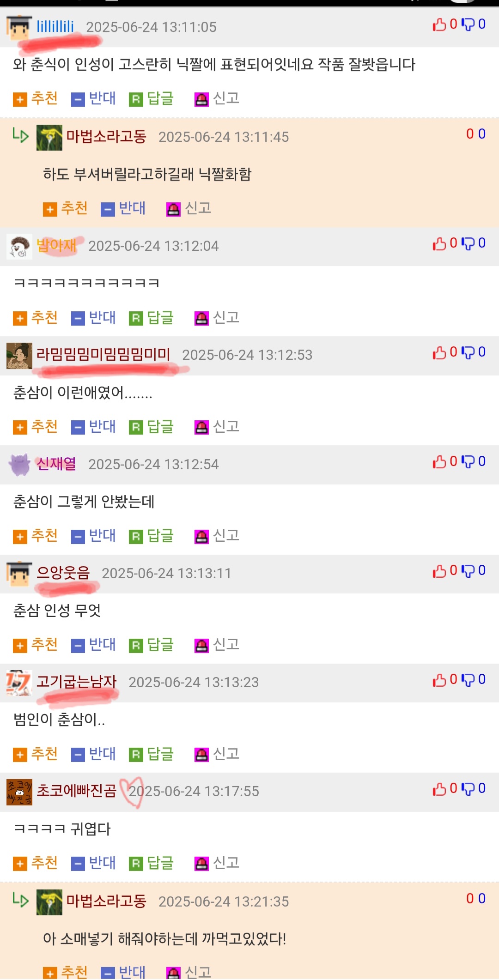Screen dimensions: 499x980
Task: Tap 신고 siren icon under 춘삼 인성 무엇
Action: click(201, 645)
